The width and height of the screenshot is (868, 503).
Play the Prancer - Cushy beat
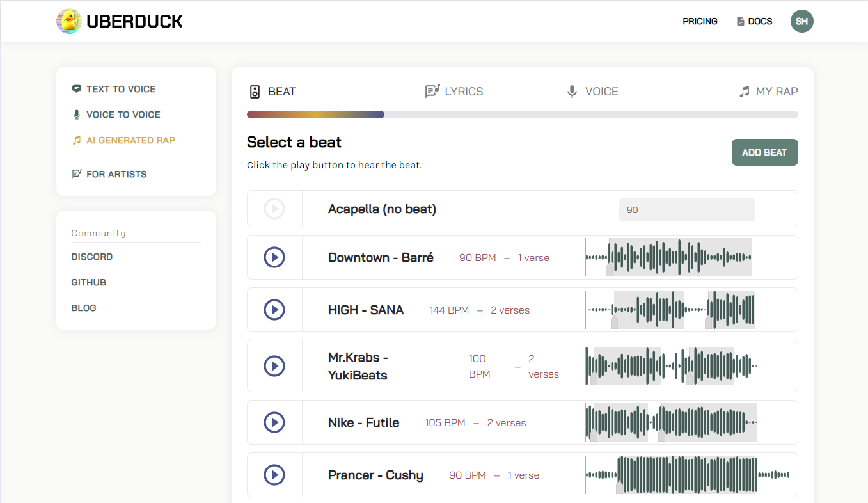point(274,475)
